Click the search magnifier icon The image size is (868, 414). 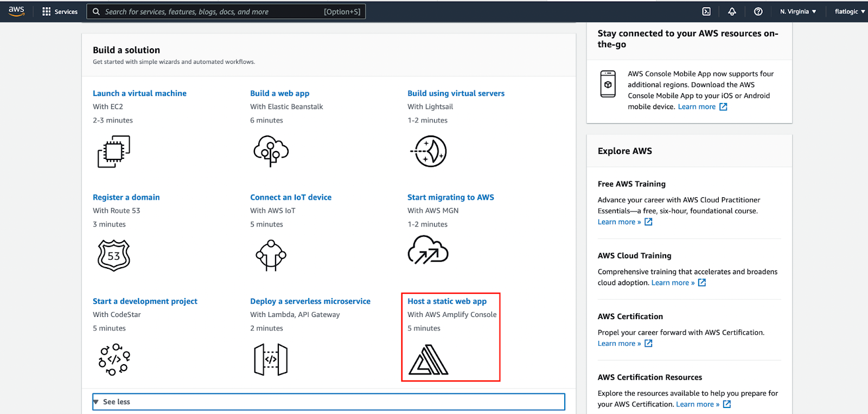(96, 11)
